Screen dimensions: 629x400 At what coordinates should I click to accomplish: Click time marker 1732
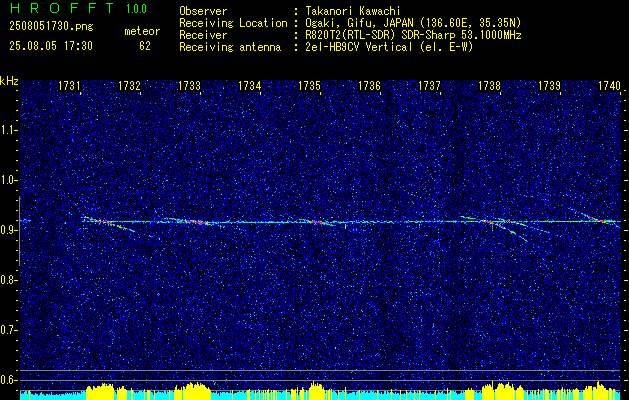129,86
